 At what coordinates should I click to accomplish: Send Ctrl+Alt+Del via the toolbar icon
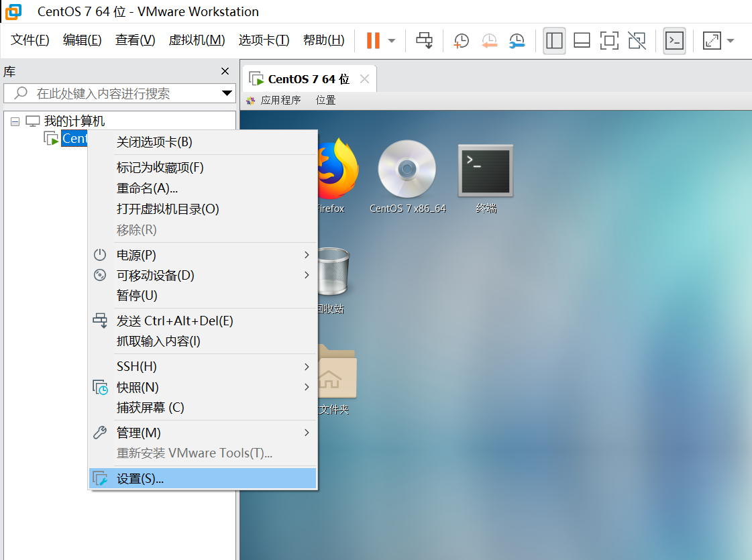423,41
